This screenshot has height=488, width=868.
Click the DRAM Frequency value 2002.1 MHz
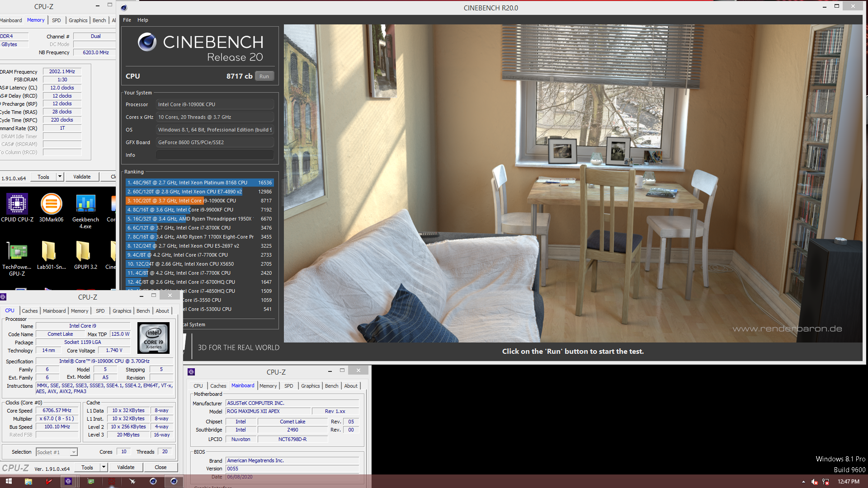(62, 71)
